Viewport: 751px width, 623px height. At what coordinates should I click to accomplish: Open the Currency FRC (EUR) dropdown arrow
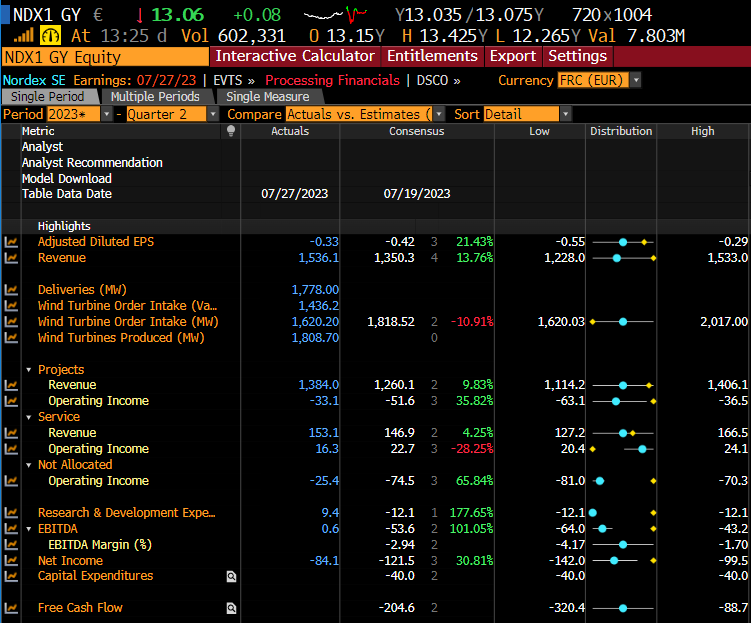636,80
